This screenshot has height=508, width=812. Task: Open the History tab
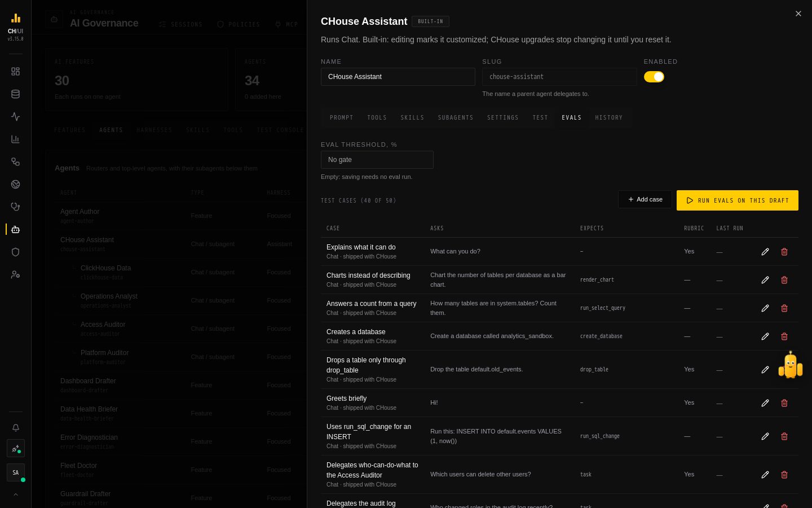[x=609, y=117]
